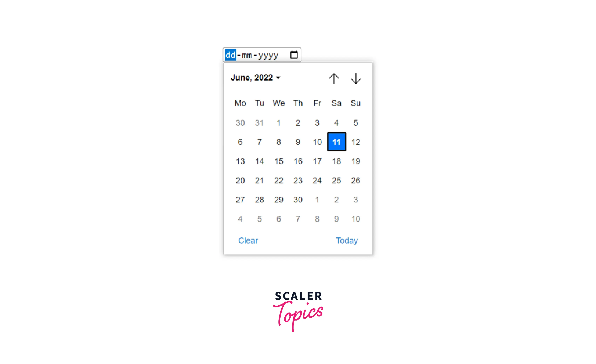Toggle Monday June 6 selection
The width and height of the screenshot is (596, 364).
click(240, 142)
